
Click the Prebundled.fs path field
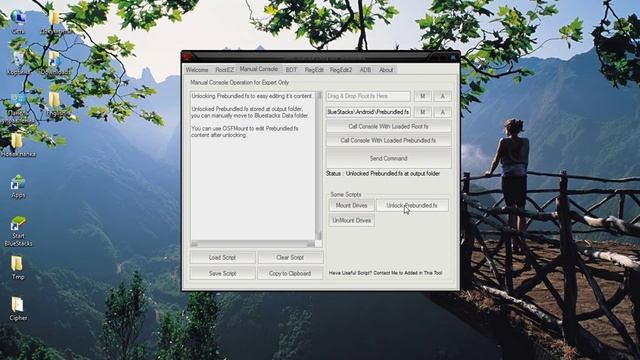368,112
